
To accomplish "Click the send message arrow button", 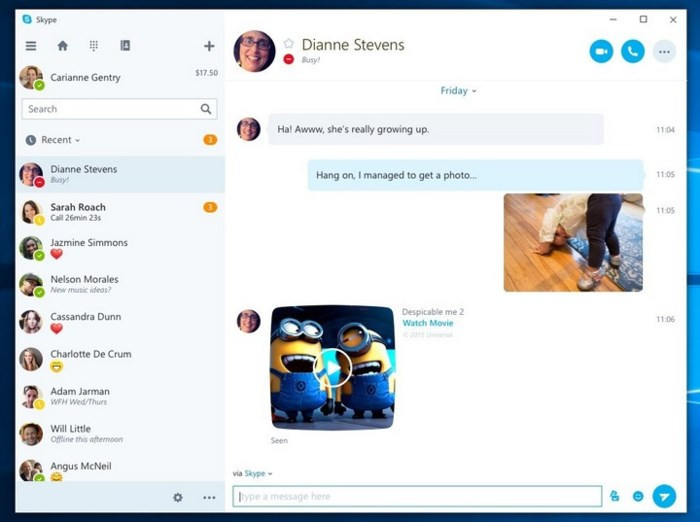I will [664, 497].
